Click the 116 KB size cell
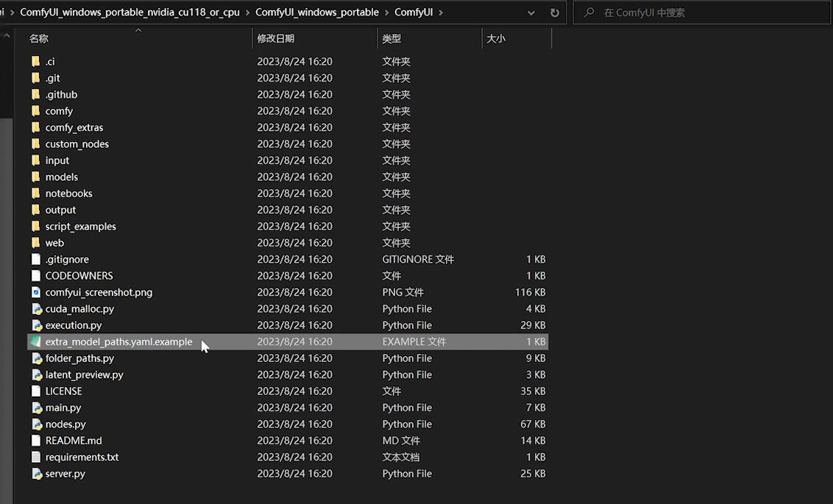 coord(530,293)
